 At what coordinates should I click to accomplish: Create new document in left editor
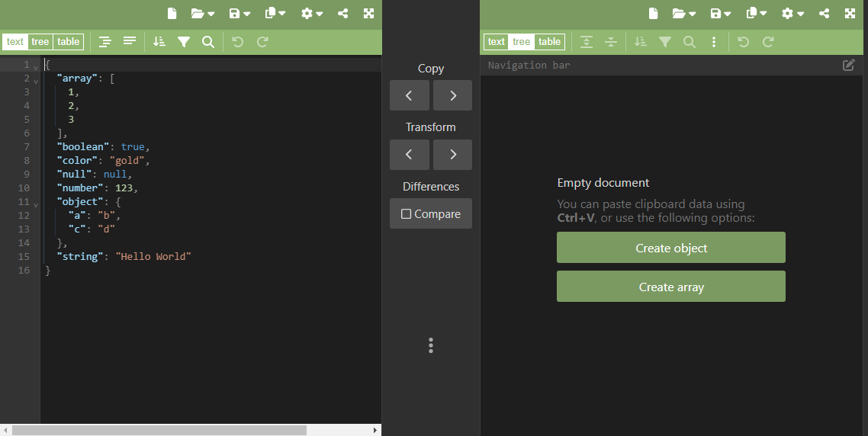tap(172, 13)
